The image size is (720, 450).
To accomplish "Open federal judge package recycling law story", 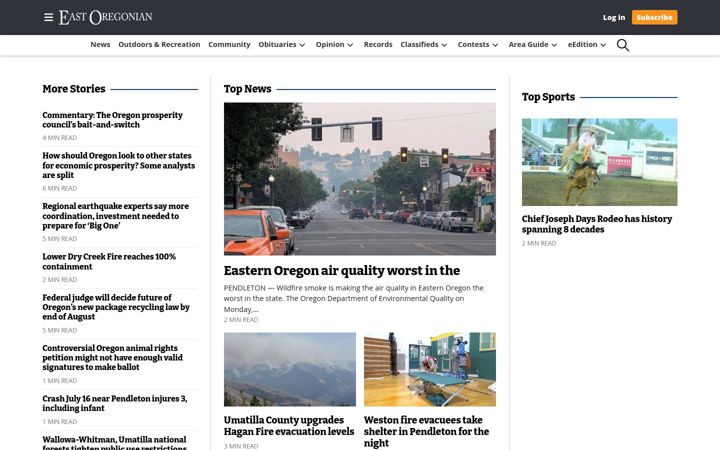I will [116, 307].
